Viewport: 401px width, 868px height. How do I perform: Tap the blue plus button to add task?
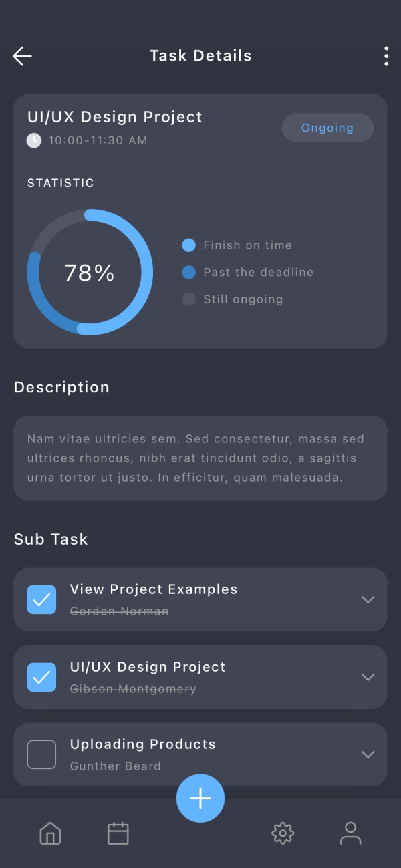[x=200, y=798]
